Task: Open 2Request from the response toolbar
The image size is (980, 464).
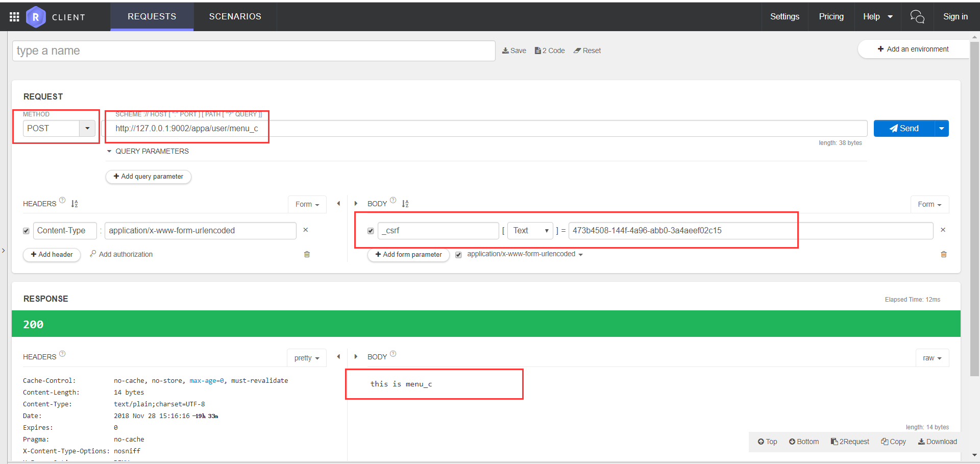Action: 849,441
